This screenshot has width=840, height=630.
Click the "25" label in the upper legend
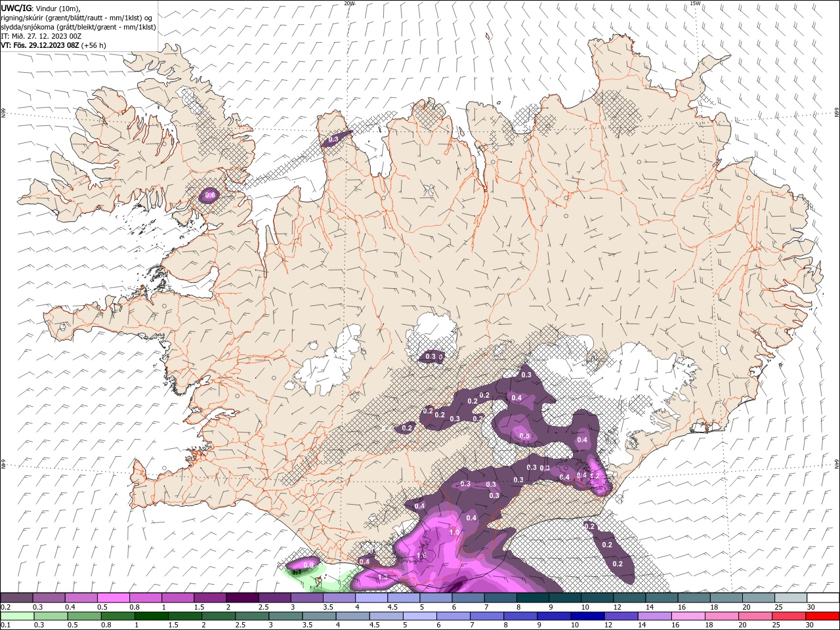coord(779,607)
